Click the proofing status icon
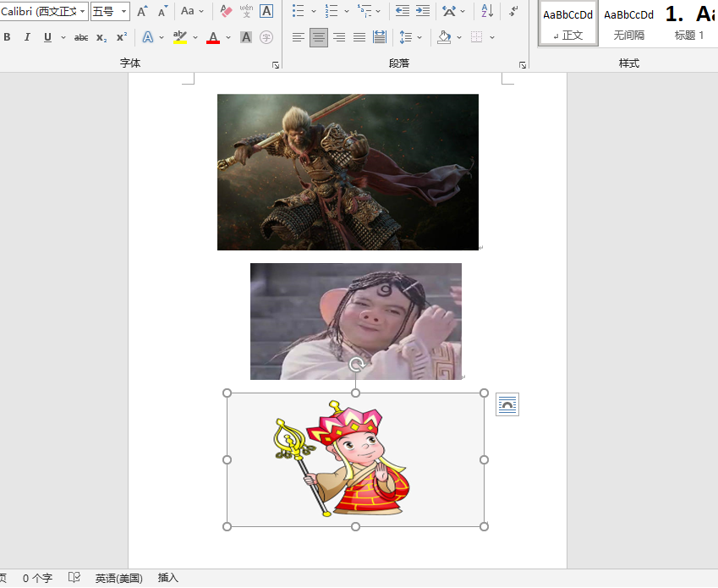 (x=74, y=578)
